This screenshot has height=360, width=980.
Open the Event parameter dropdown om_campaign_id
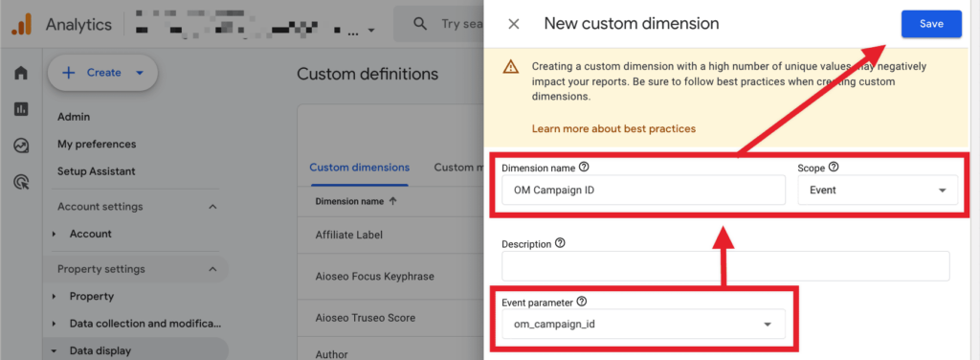tap(643, 324)
